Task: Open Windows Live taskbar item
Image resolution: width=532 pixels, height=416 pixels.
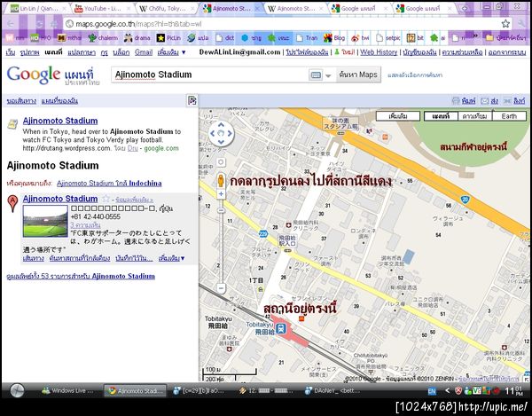Action: 67,391
